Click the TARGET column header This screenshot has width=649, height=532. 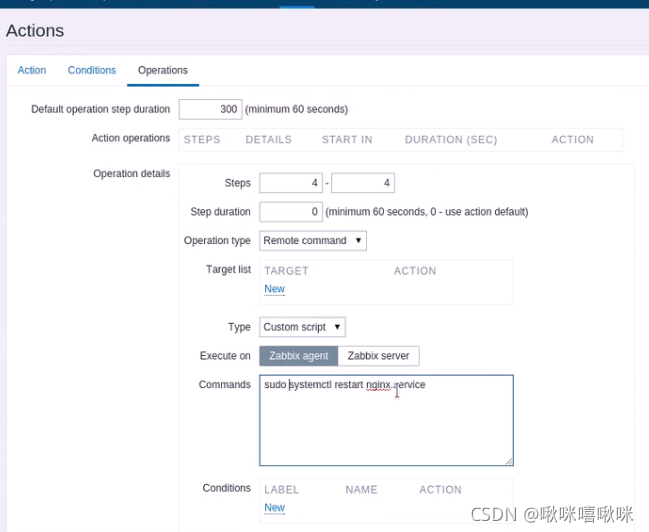tap(286, 271)
